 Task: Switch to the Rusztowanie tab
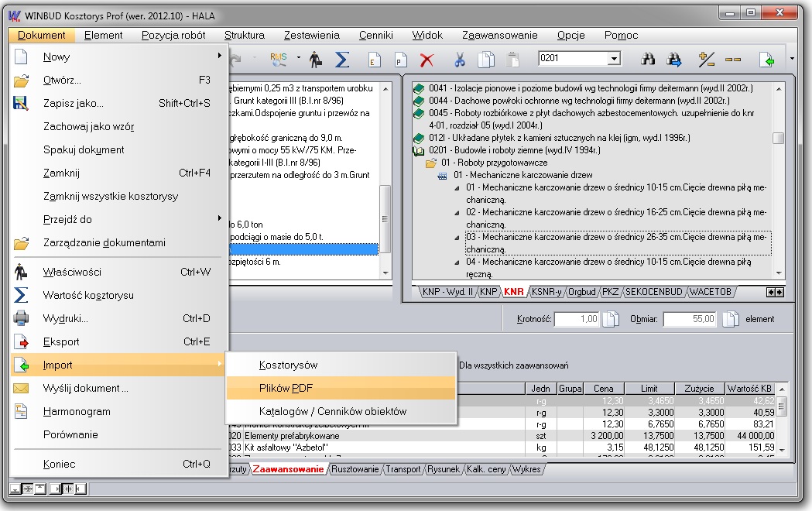355,469
